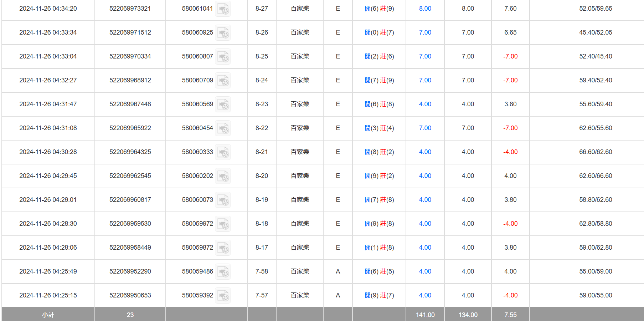Click blue 8.00 bet amount link
This screenshot has height=321, width=644.
tap(425, 9)
